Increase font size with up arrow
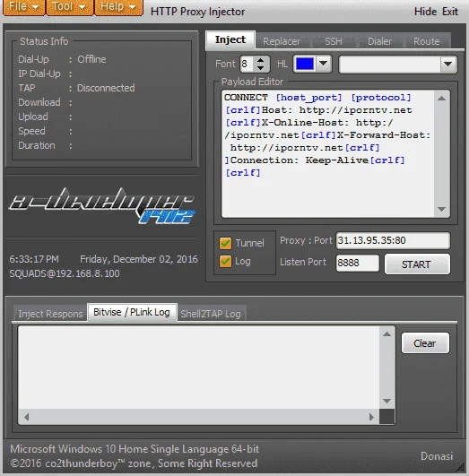The height and width of the screenshot is (476, 469). 260,60
